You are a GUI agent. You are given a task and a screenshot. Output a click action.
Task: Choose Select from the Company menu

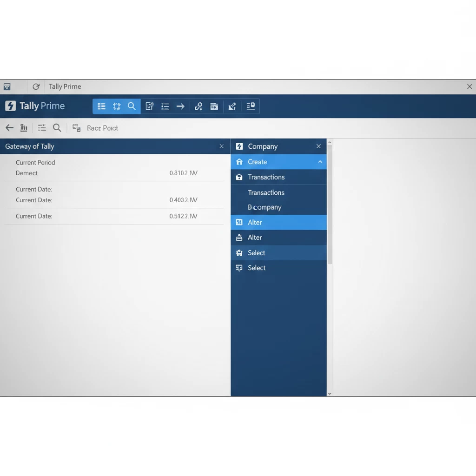click(x=256, y=252)
